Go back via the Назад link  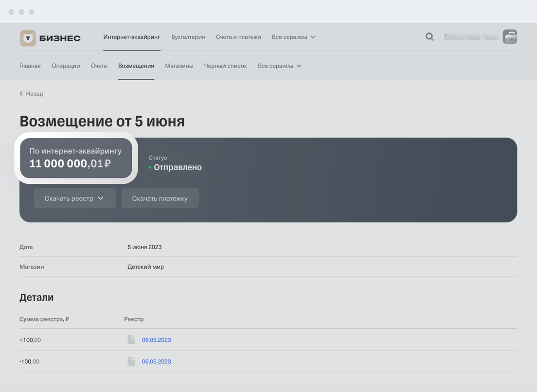[x=35, y=93]
